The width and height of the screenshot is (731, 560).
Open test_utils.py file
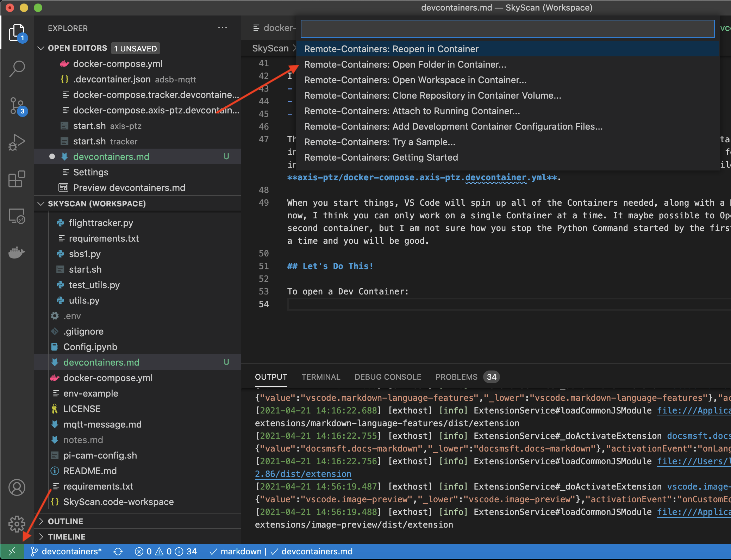pos(137,285)
